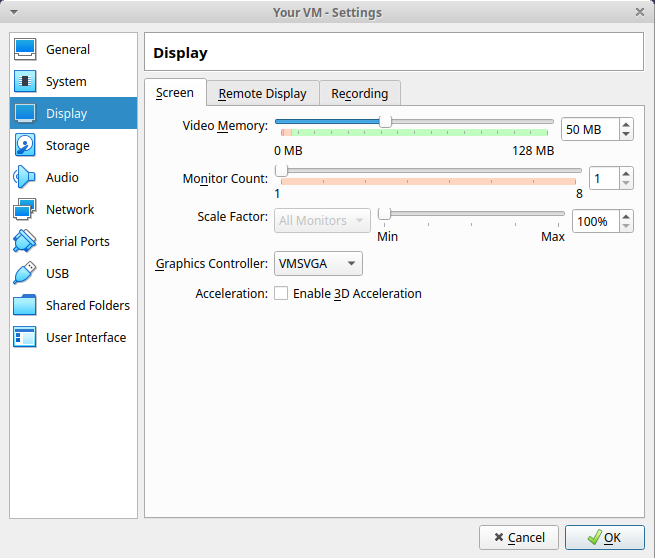Go to Network settings category label

pyautogui.click(x=70, y=209)
